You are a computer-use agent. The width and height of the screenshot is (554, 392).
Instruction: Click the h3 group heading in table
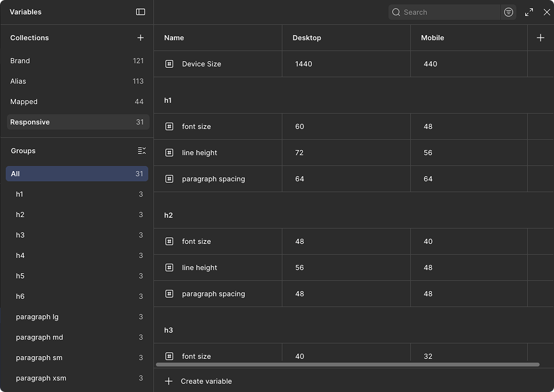[169, 330]
